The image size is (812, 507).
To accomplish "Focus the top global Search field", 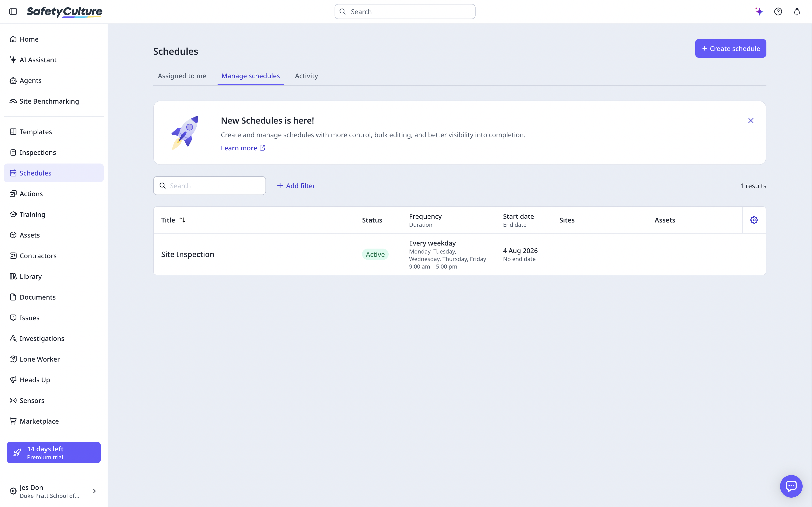I will click(x=405, y=12).
